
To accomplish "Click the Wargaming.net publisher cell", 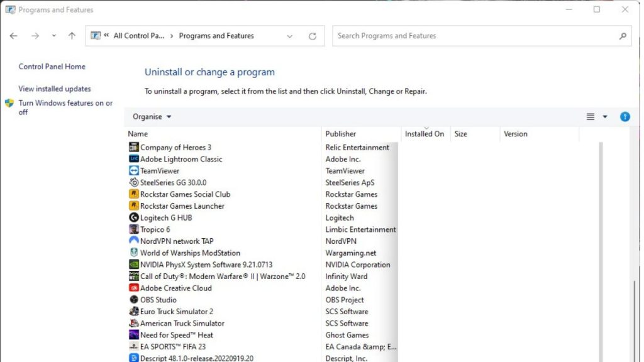I will [351, 253].
